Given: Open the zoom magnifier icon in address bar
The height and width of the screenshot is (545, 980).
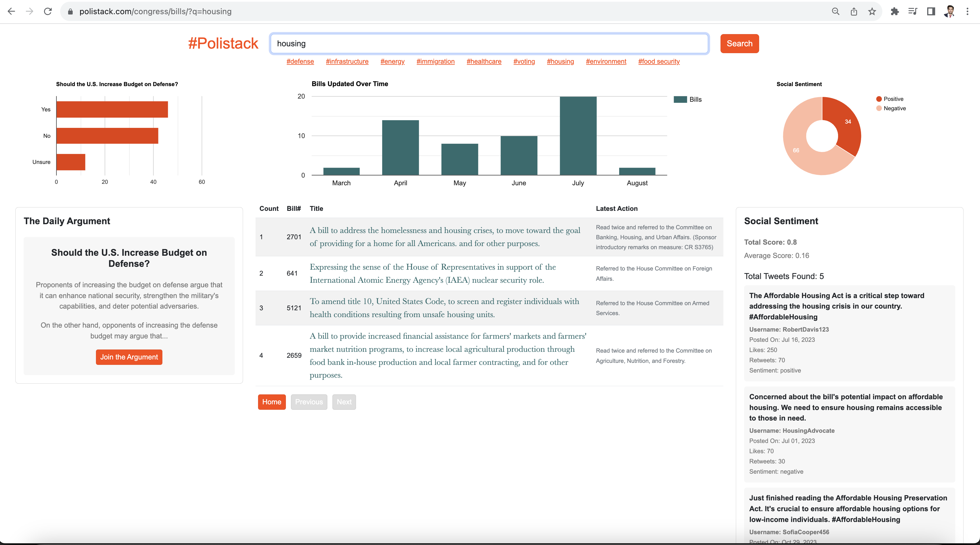Looking at the screenshot, I should pos(835,11).
